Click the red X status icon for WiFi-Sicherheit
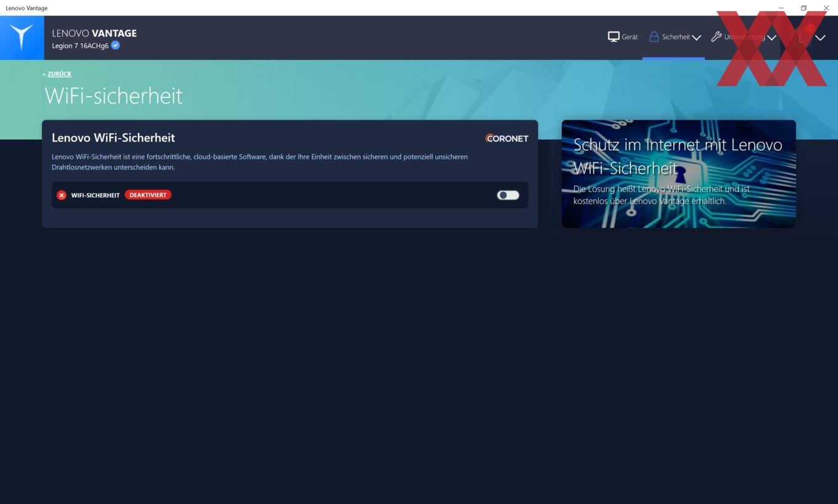Image resolution: width=838 pixels, height=504 pixels. pos(62,195)
